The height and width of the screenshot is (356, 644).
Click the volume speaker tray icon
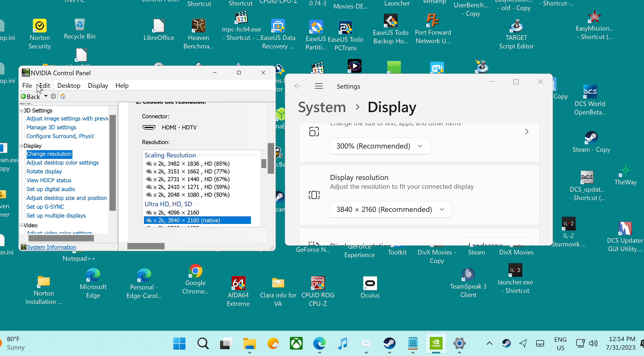click(593, 343)
